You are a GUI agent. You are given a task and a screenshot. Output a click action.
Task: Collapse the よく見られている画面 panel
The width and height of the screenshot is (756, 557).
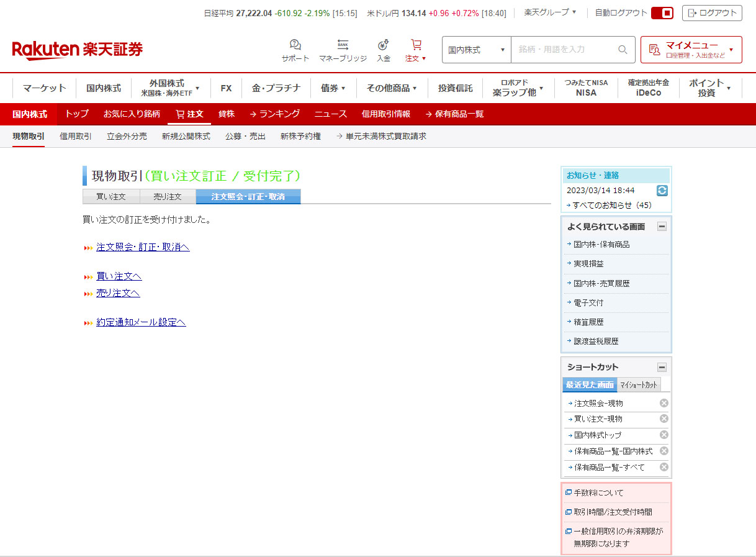click(662, 227)
